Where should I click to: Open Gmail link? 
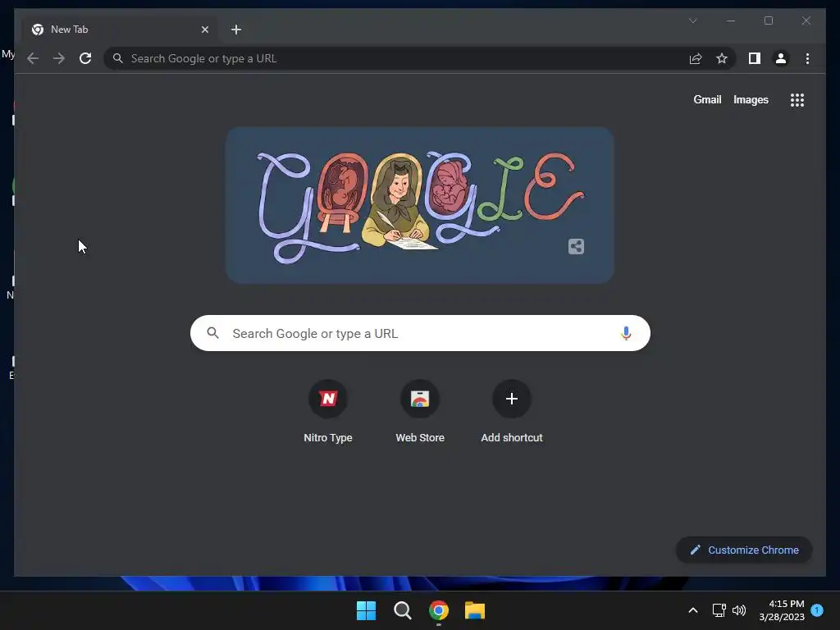(x=707, y=99)
